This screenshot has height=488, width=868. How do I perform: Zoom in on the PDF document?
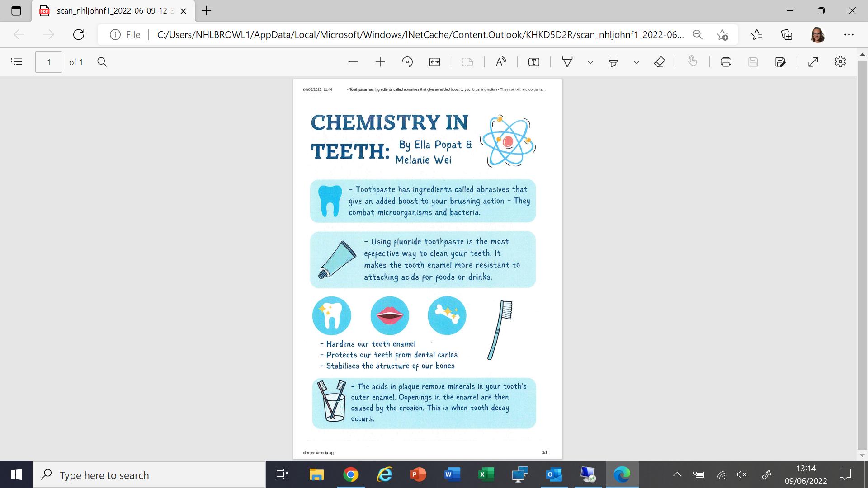point(380,62)
